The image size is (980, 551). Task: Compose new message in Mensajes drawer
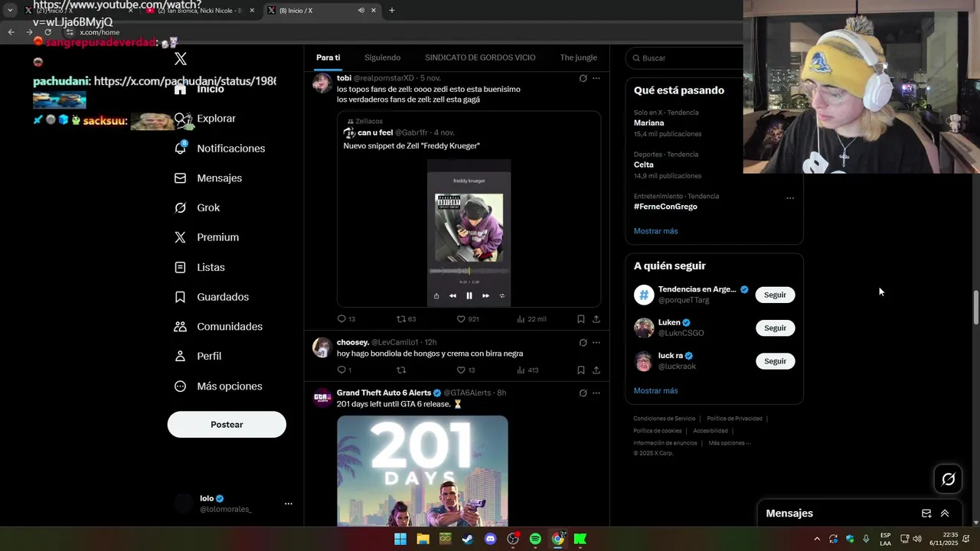[x=926, y=514]
